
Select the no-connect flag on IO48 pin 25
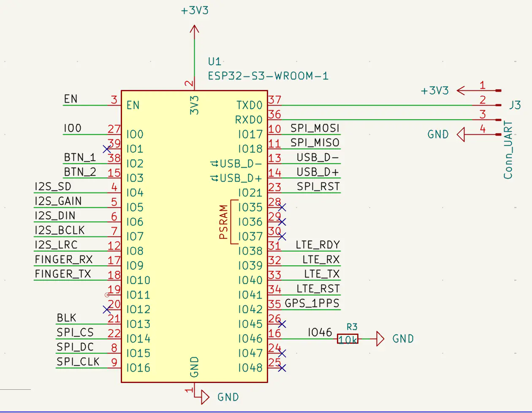point(282,368)
